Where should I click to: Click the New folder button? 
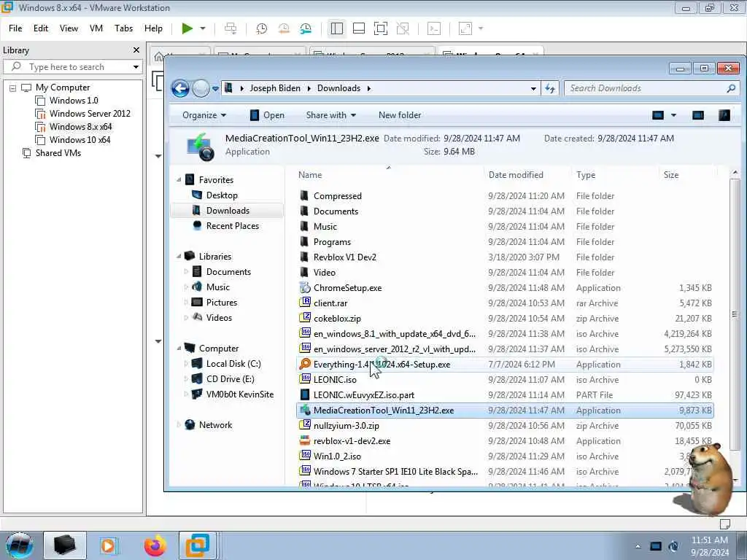pyautogui.click(x=400, y=115)
